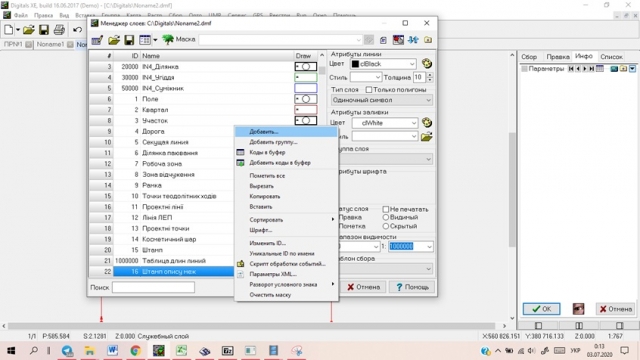Click the table grid icon in Инфо panel
The image size is (640, 360).
click(x=600, y=69)
